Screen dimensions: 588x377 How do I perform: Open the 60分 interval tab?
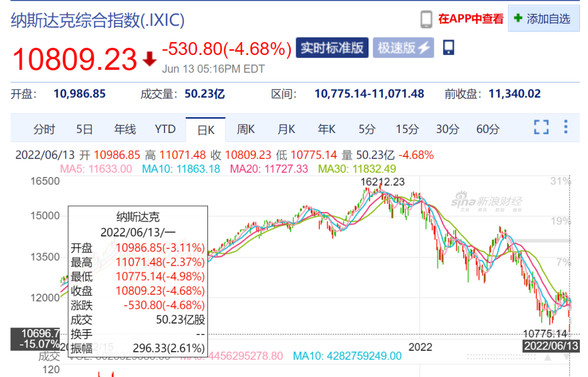pos(487,129)
